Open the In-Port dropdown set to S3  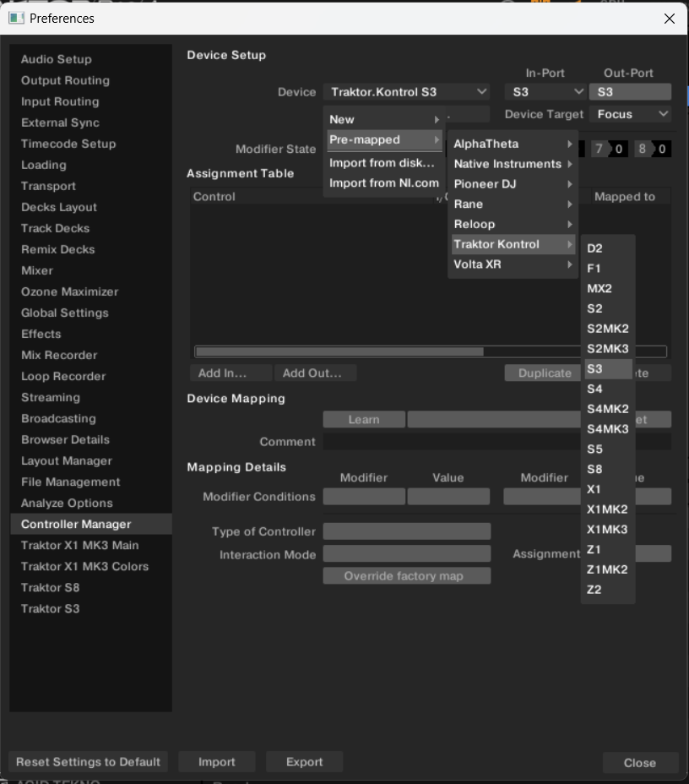click(x=545, y=92)
